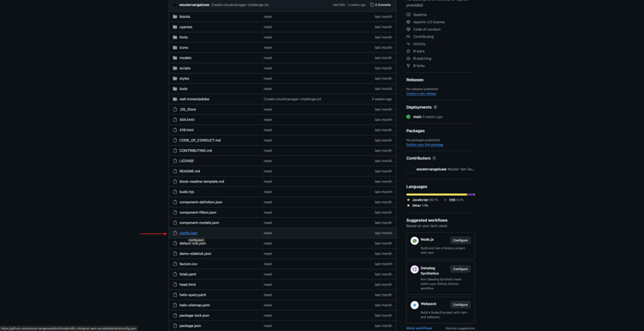
Task: Open the Contributing link in About sidebar
Action: tap(423, 37)
